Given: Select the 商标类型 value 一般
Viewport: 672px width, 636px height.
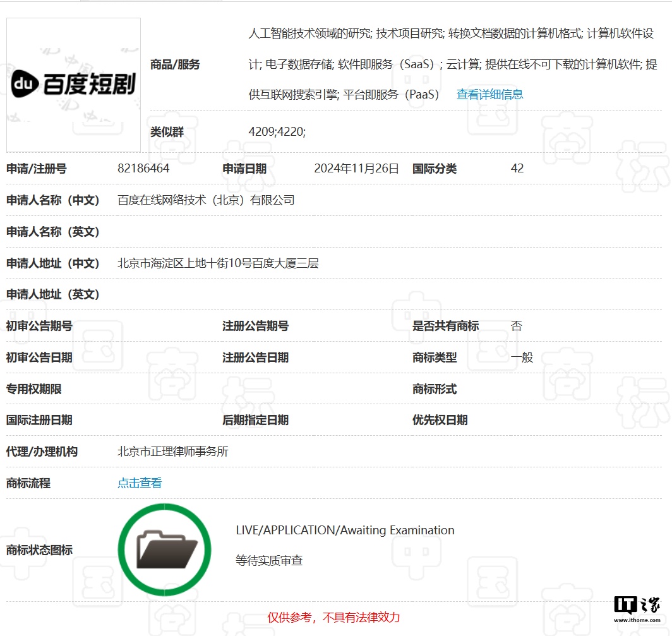Looking at the screenshot, I should pyautogui.click(x=524, y=357).
